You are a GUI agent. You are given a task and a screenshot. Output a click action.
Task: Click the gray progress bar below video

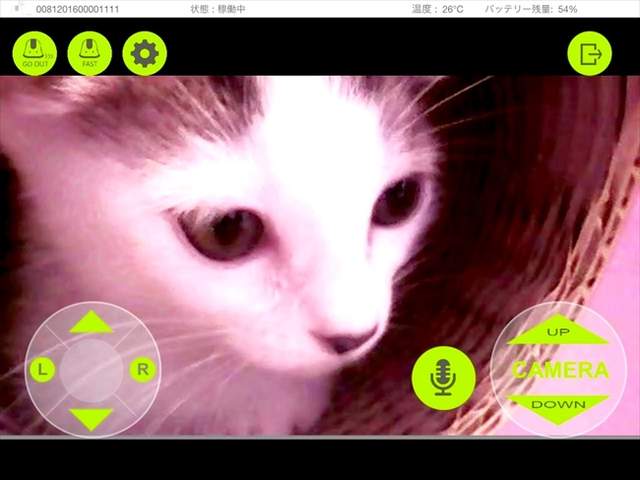[320, 437]
